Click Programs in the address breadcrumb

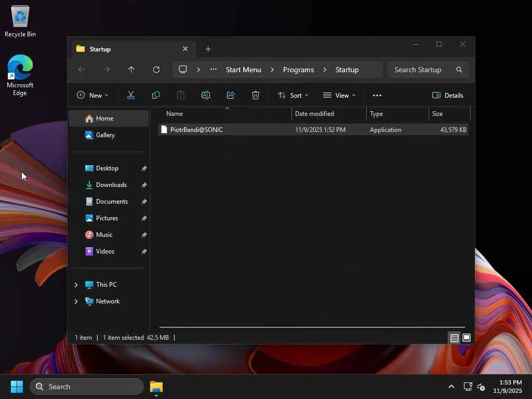298,70
